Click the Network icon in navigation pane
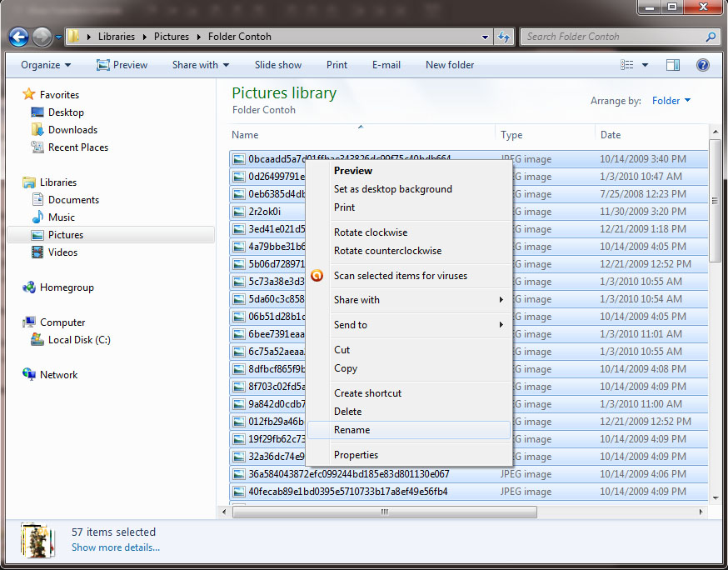 click(x=29, y=375)
